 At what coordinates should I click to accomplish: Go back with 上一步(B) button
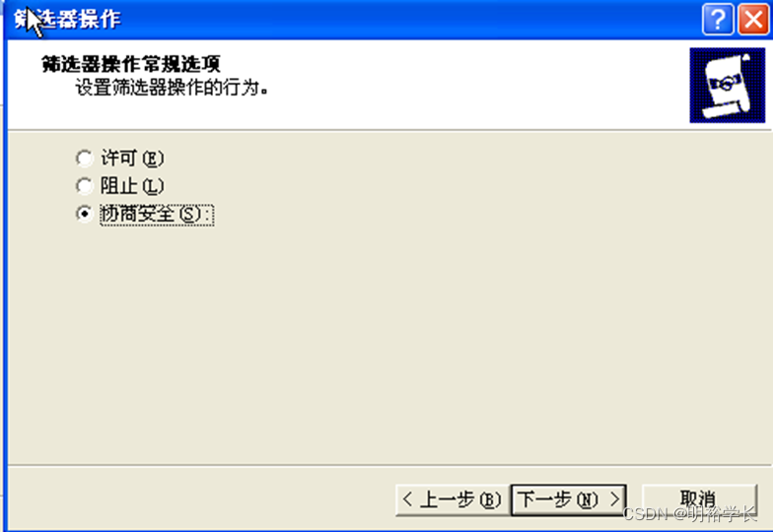click(x=452, y=500)
